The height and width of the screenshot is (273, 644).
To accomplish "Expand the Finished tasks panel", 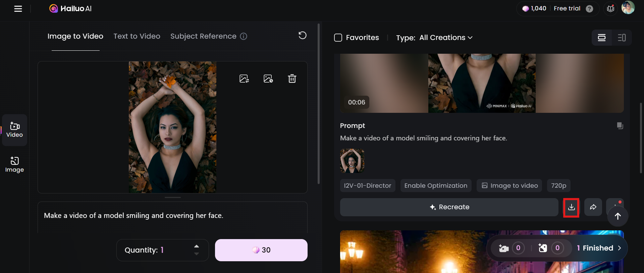I will 599,248.
